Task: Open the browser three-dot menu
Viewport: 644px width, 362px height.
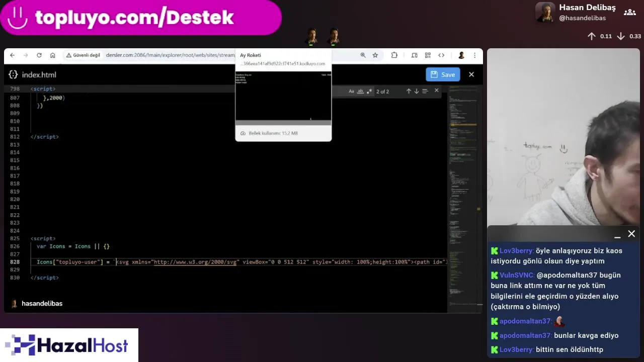Action: coord(474,55)
